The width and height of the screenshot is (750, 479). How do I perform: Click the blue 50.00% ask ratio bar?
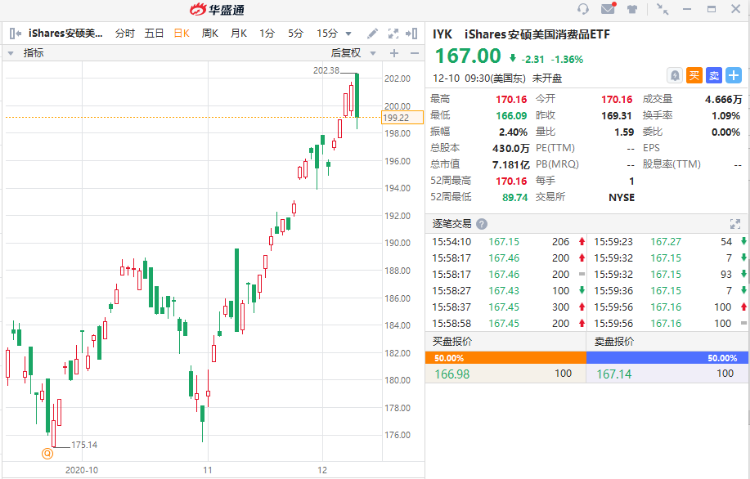pyautogui.click(x=667, y=358)
